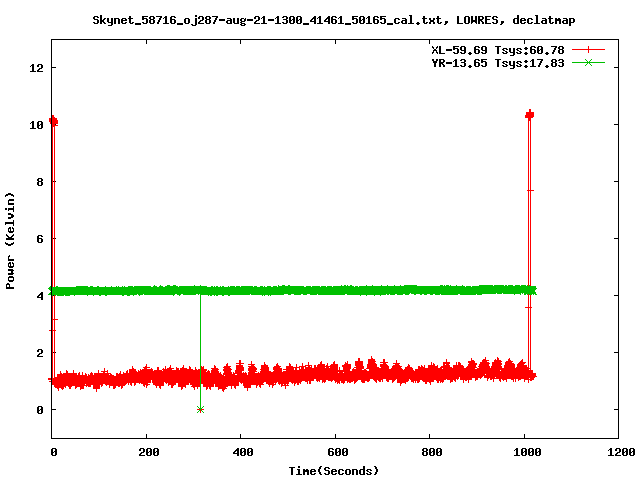Click the y-axis tick label 4
640x480 pixels.
click(40, 296)
